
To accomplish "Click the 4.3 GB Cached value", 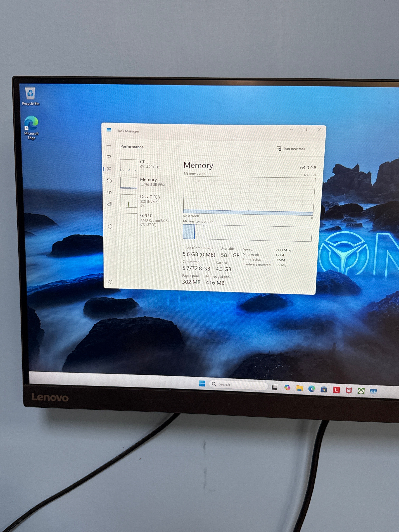I will coord(223,269).
